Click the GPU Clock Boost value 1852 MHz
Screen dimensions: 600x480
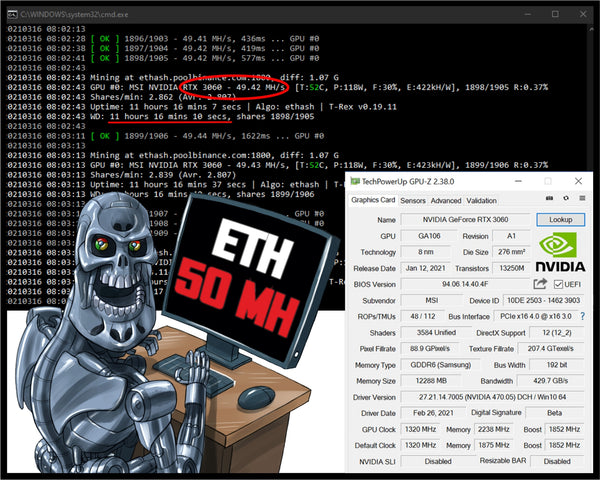pyautogui.click(x=564, y=429)
